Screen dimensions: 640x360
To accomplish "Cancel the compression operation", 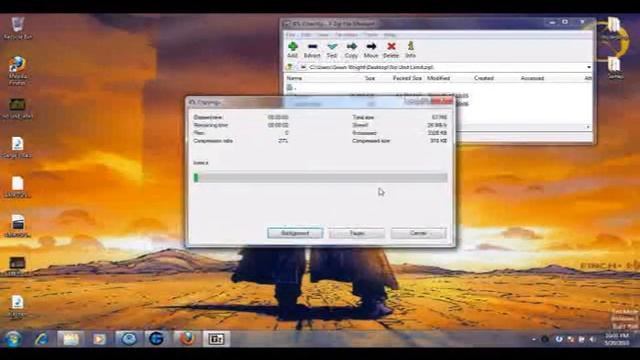I will 418,233.
